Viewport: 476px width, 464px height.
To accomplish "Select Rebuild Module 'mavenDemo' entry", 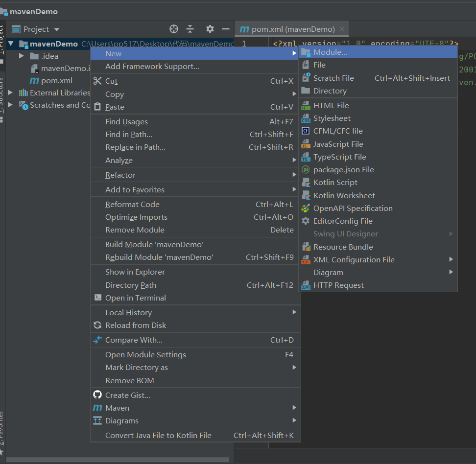I will [194, 257].
